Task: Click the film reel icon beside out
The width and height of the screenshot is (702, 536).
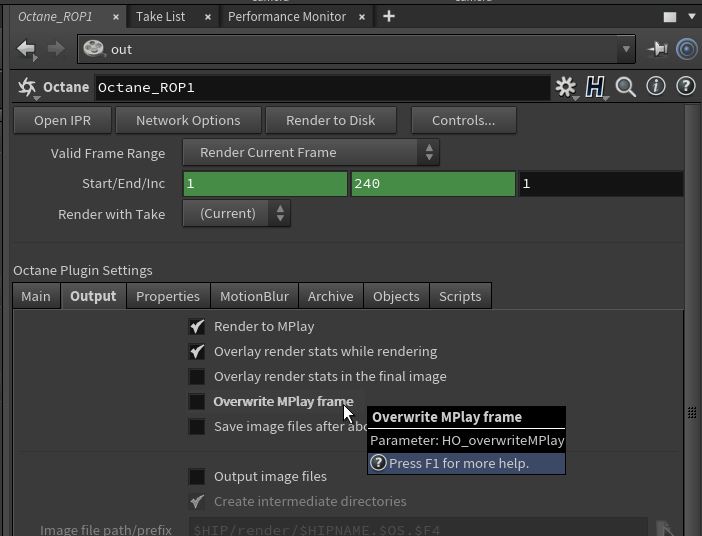Action: 93,49
